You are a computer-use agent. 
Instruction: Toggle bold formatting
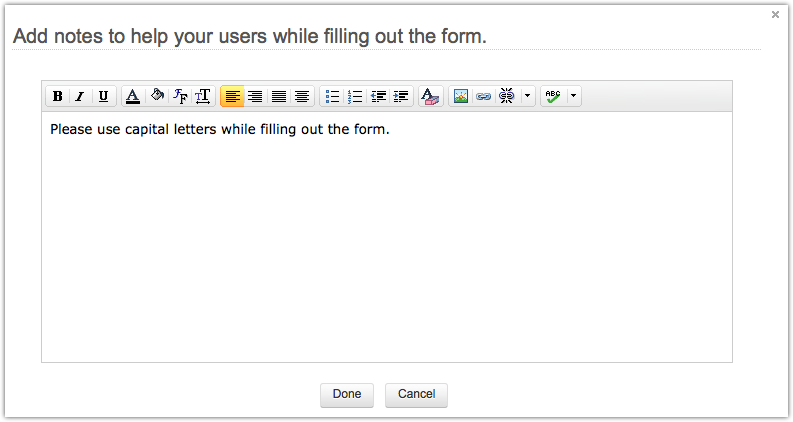point(58,96)
